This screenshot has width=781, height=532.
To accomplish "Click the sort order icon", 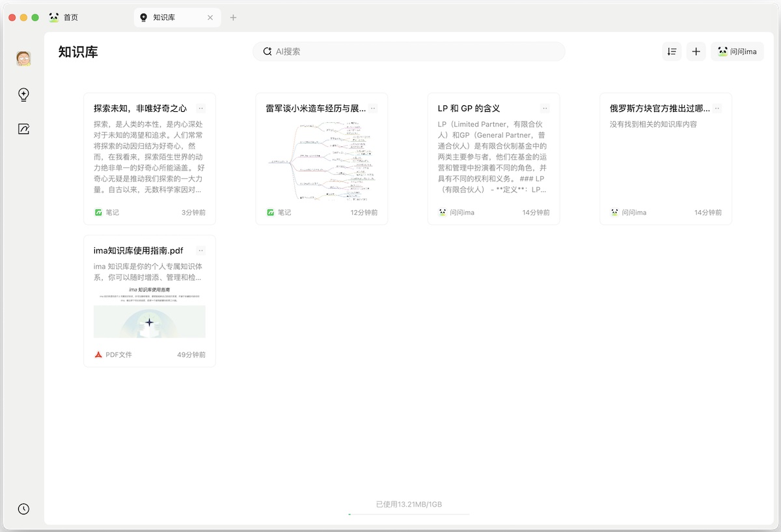I will click(x=672, y=51).
